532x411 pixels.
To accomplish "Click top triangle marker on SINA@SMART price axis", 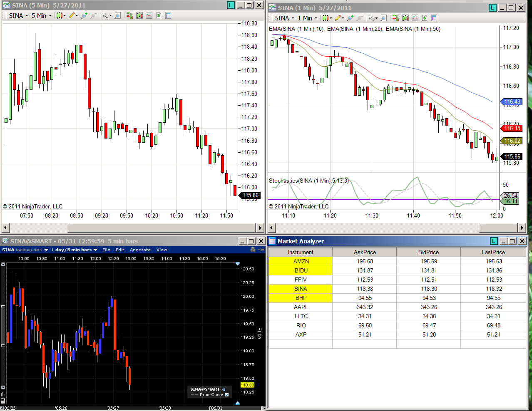I will 238,264.
